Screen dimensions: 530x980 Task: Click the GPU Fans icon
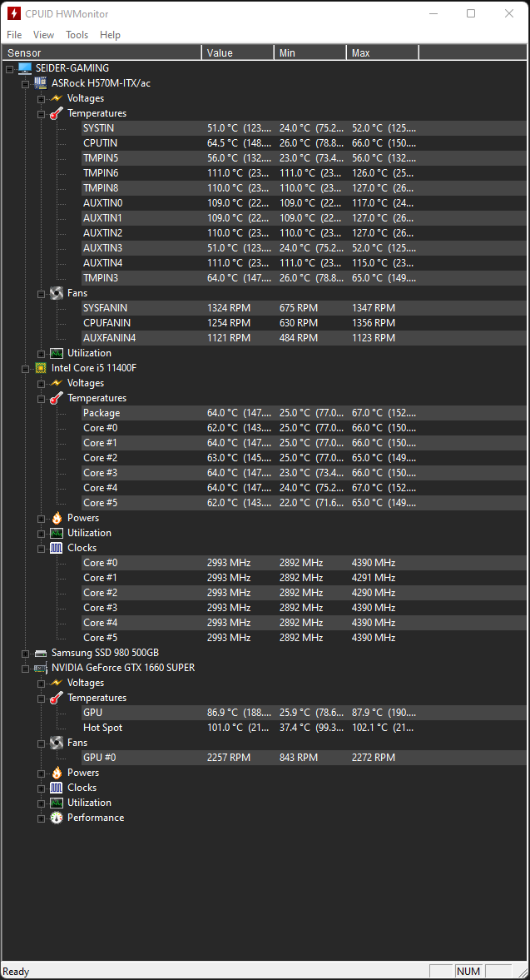(57, 743)
